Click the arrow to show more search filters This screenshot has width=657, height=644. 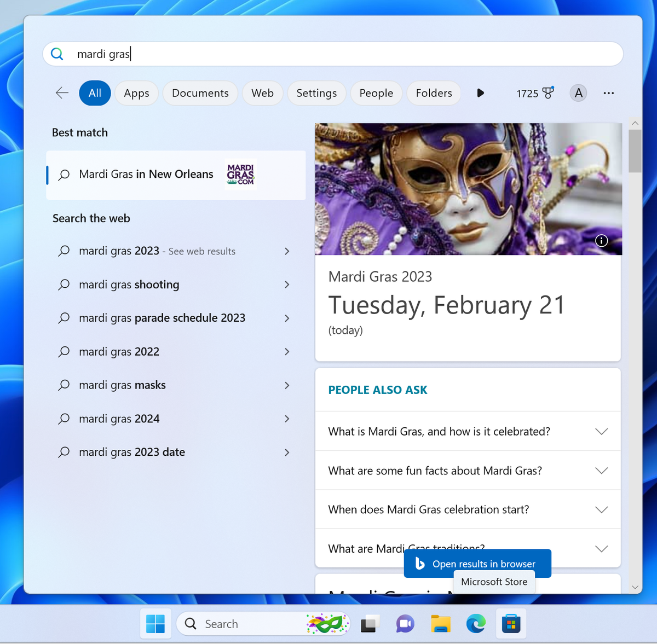480,93
